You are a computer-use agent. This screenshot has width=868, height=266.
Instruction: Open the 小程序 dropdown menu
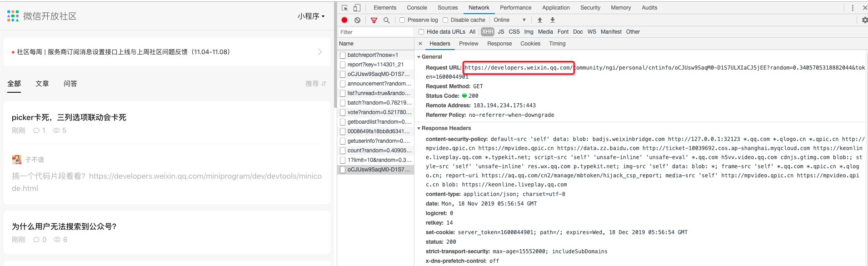(311, 16)
